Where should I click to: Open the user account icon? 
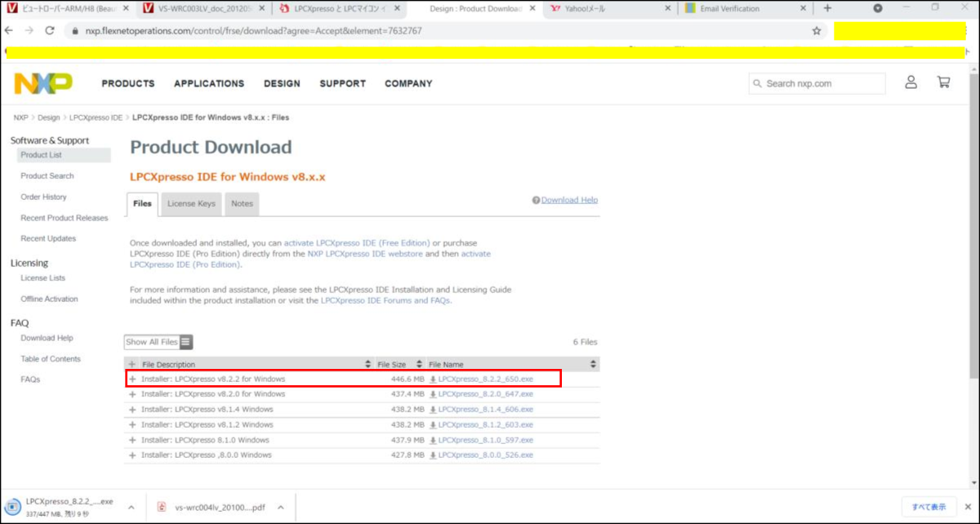(x=911, y=82)
